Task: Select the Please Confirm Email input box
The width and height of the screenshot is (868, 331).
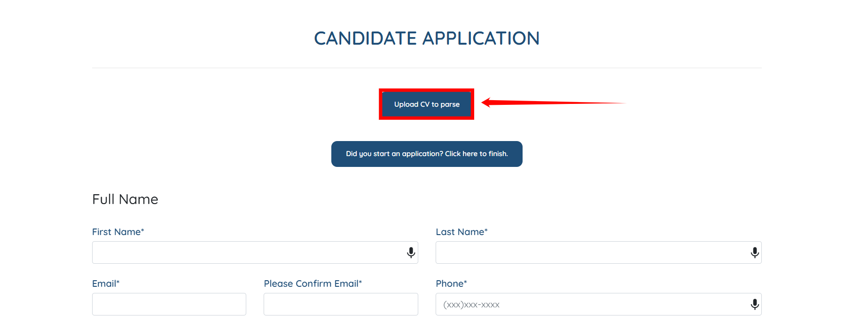Action: tap(341, 304)
